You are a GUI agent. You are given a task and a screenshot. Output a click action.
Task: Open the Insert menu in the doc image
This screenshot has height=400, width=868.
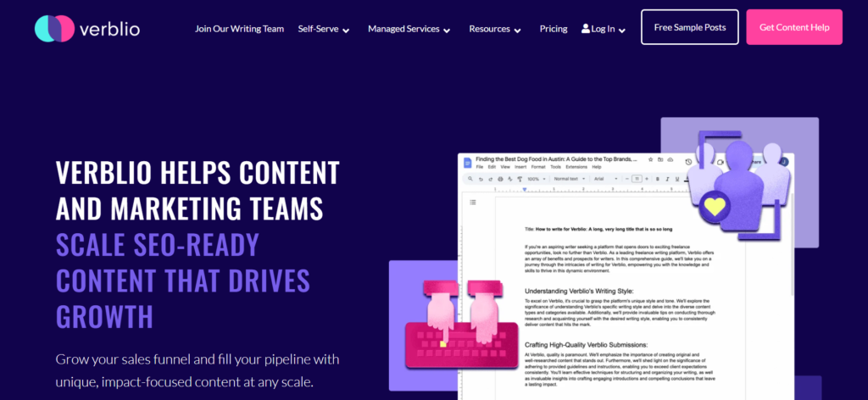coord(520,167)
